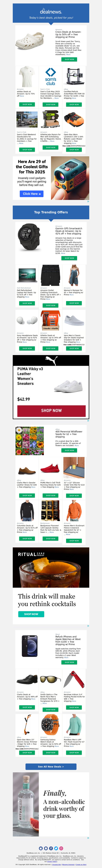Click the red SHOP NOW button in the PUMA Vikky ad
This screenshot has width=102, height=868.
[x=51, y=410]
